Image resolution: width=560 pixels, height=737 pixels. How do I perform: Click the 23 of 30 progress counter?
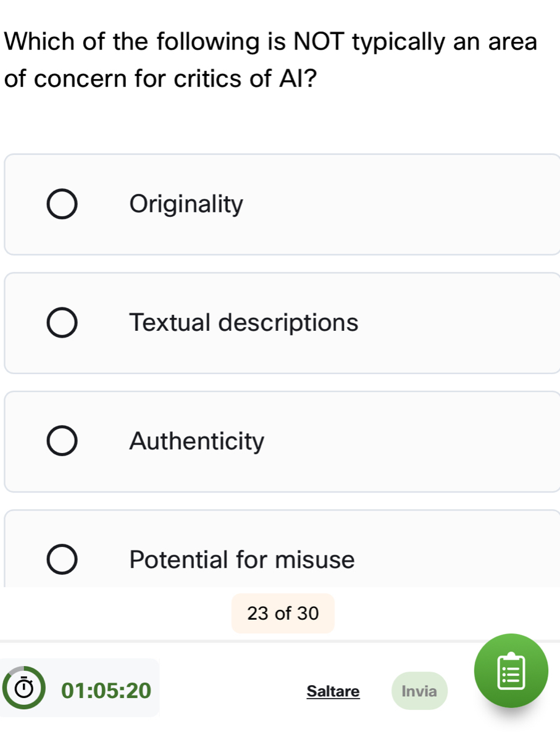point(283,614)
